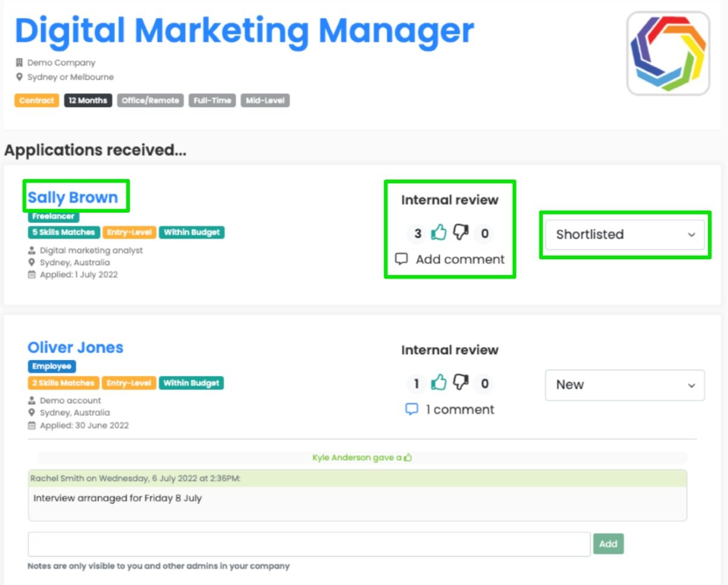Click the orange Contract tag
This screenshot has width=728, height=585.
click(36, 100)
